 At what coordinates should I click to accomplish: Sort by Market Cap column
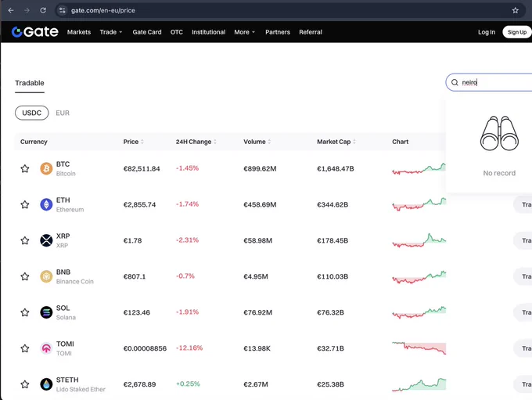[x=336, y=142]
